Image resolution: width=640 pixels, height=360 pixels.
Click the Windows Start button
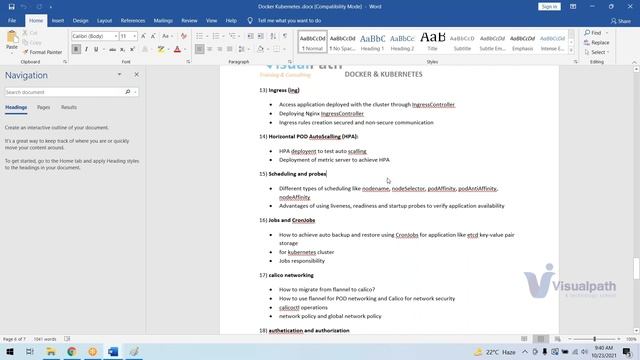[x=9, y=351]
